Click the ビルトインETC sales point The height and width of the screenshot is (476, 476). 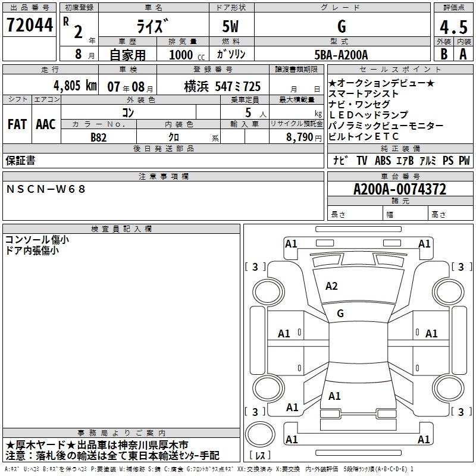(364, 136)
